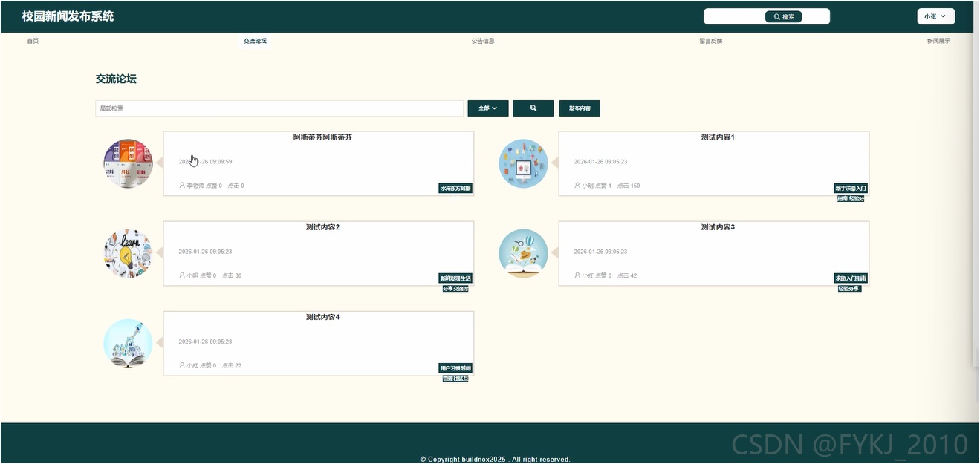
Task: Select the 交流论坛 navigation tab
Action: [x=255, y=41]
